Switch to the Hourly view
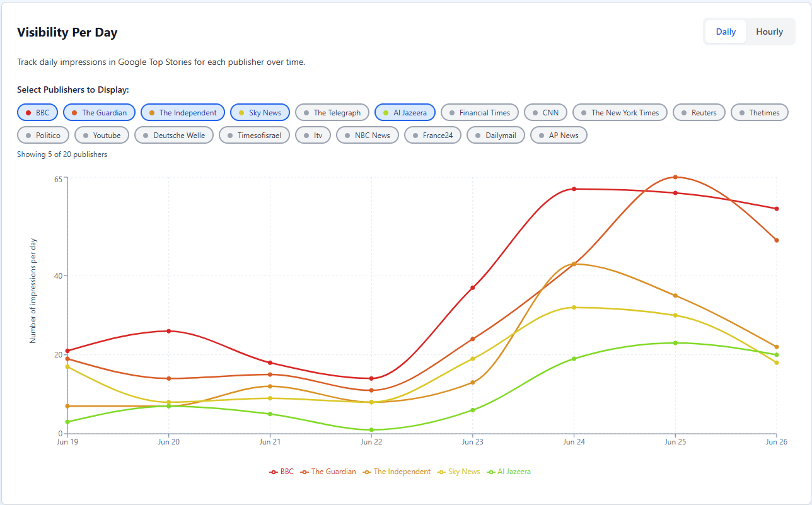This screenshot has height=505, width=812. coord(769,32)
